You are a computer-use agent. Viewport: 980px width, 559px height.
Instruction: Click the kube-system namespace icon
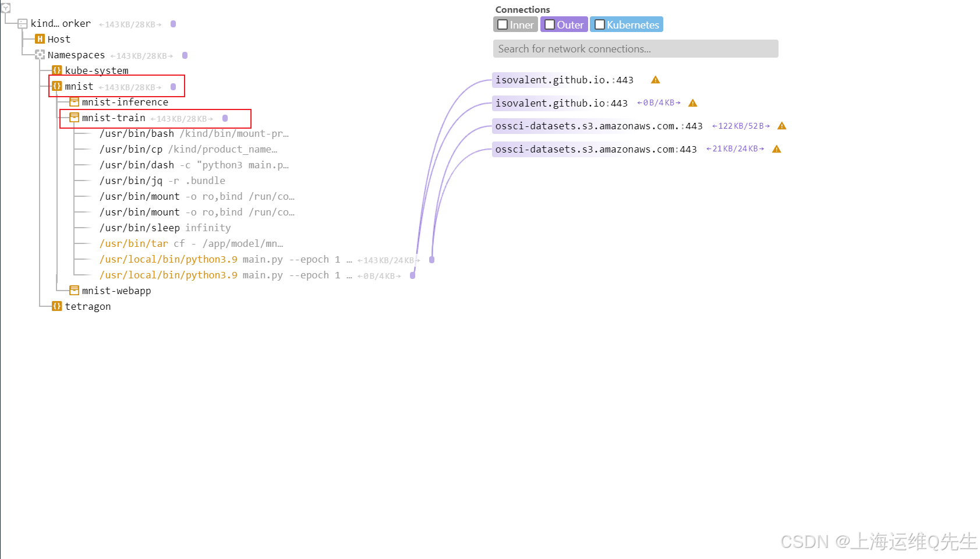(56, 70)
